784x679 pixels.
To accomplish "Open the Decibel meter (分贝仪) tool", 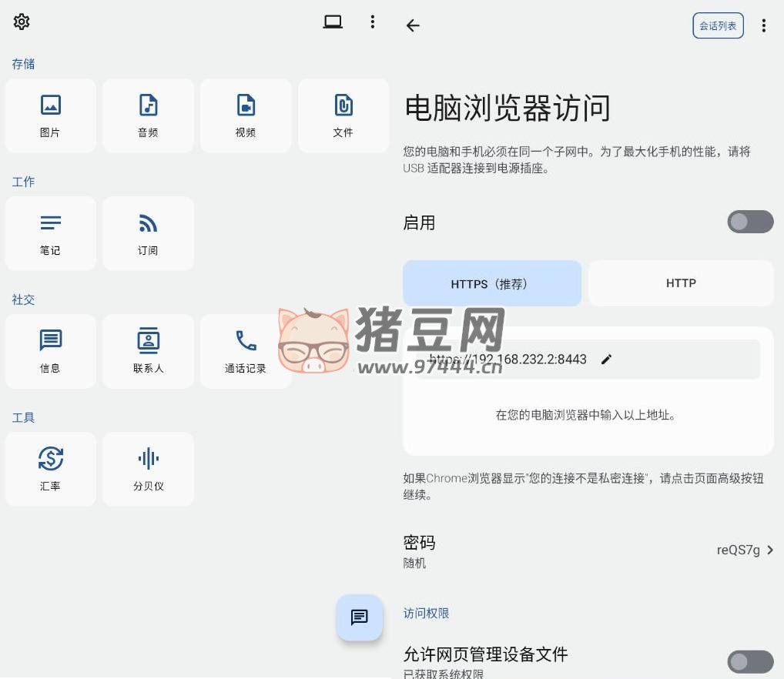I will tap(148, 469).
